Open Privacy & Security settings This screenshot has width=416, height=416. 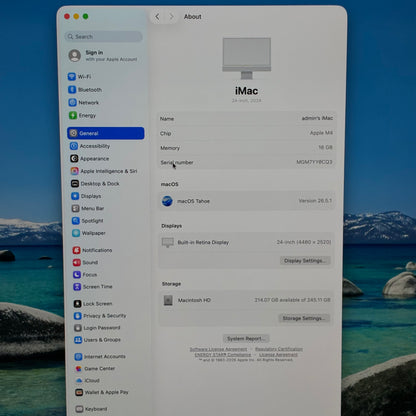[x=100, y=316]
